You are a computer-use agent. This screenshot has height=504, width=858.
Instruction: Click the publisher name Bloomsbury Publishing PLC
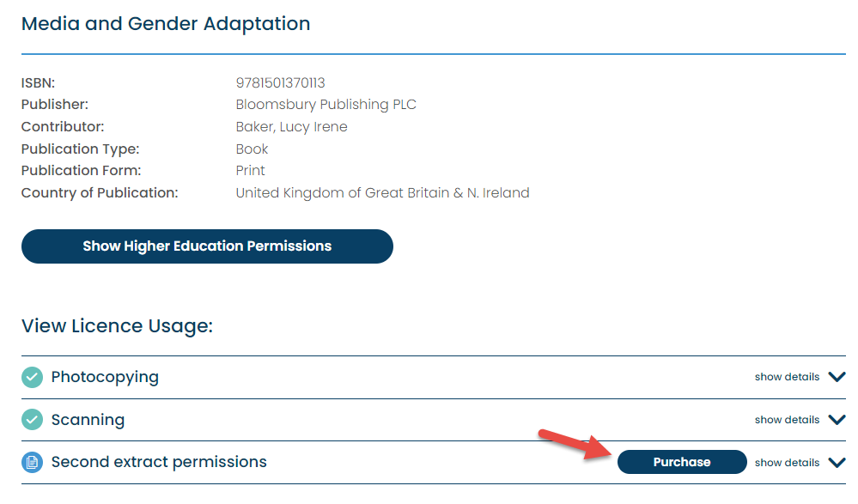click(x=326, y=105)
